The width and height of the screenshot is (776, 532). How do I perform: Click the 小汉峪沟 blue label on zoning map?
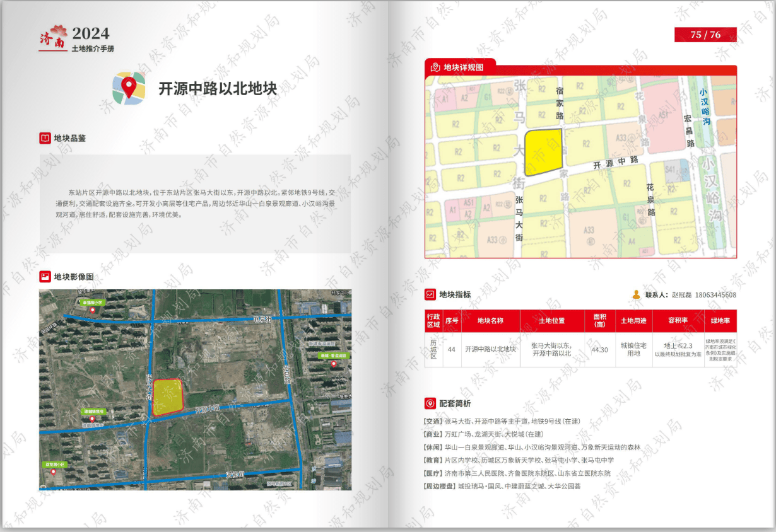tap(705, 105)
